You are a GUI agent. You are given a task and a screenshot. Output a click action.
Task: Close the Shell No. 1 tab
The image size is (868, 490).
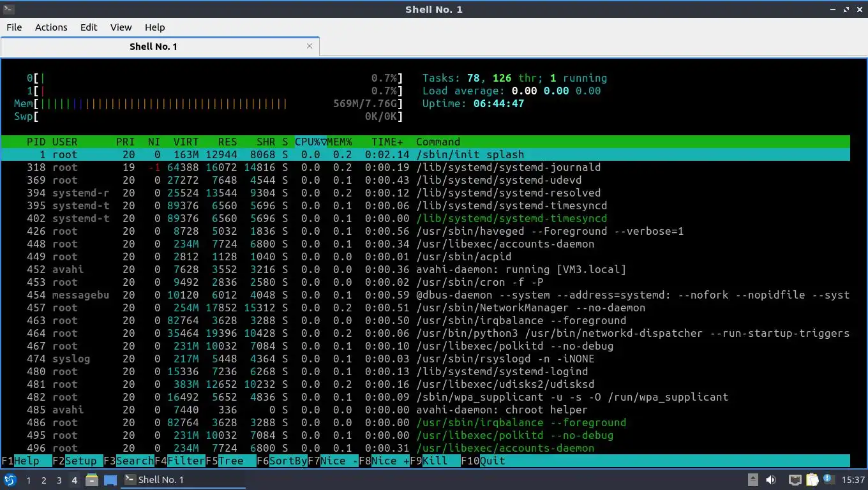[310, 46]
